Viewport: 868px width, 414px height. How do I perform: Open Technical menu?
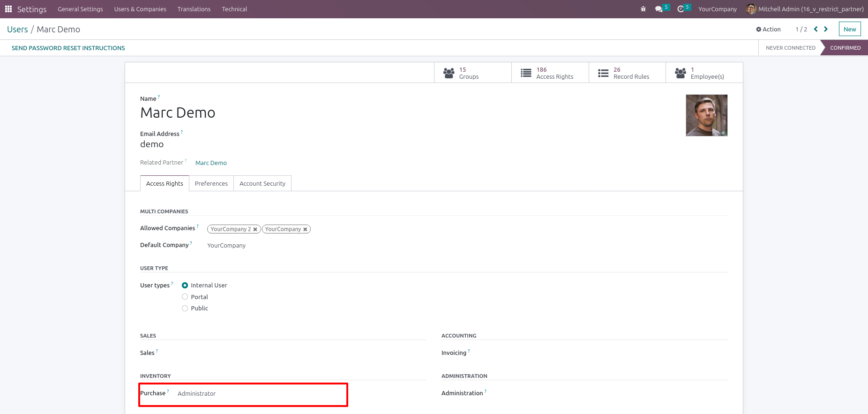click(x=234, y=9)
